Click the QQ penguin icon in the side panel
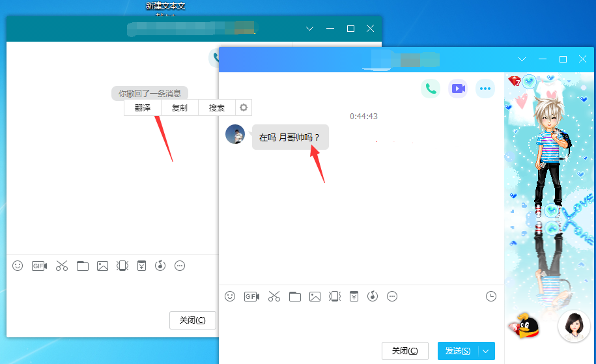596x364 pixels. click(524, 326)
